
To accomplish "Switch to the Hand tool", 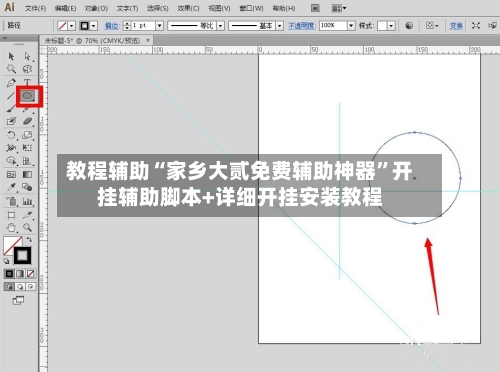I will tap(11, 228).
